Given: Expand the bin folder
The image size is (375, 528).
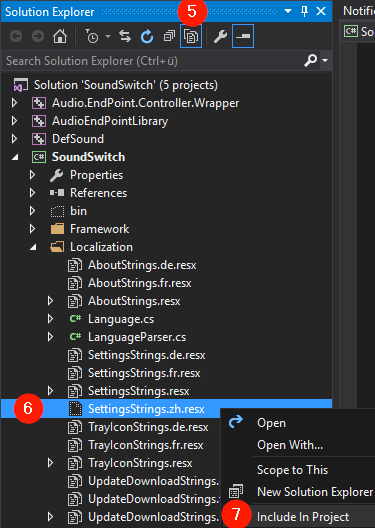Looking at the screenshot, I should tap(33, 211).
